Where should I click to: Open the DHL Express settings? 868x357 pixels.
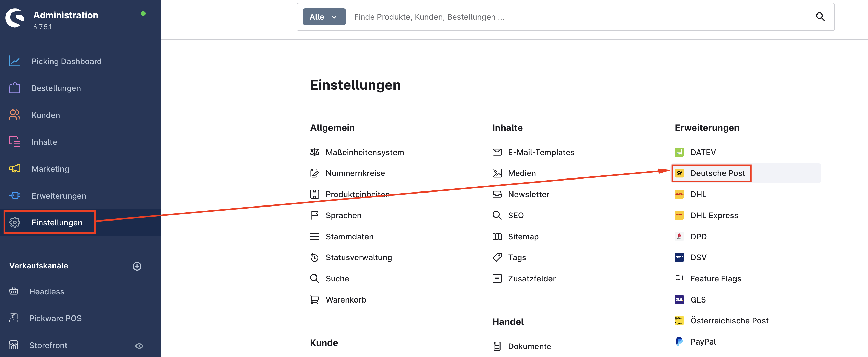click(714, 215)
